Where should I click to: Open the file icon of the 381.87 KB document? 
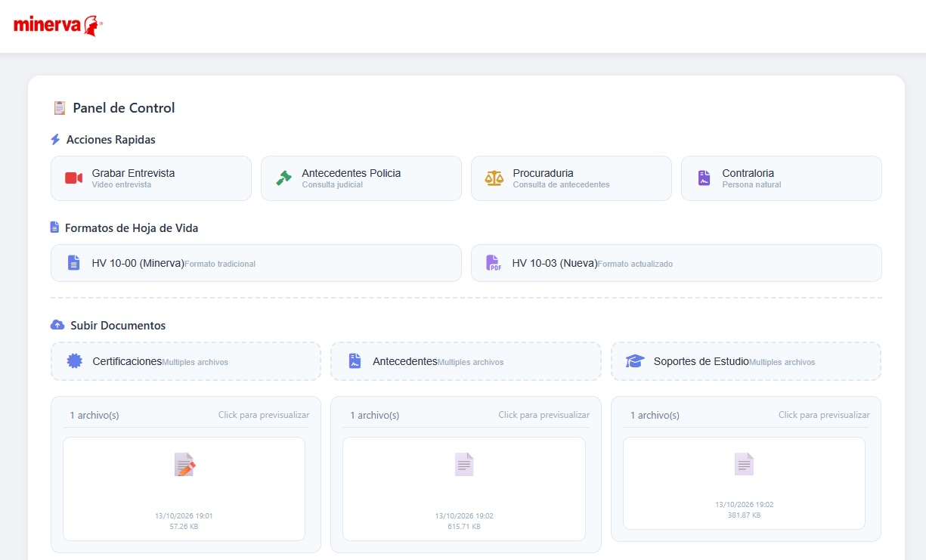coord(744,464)
